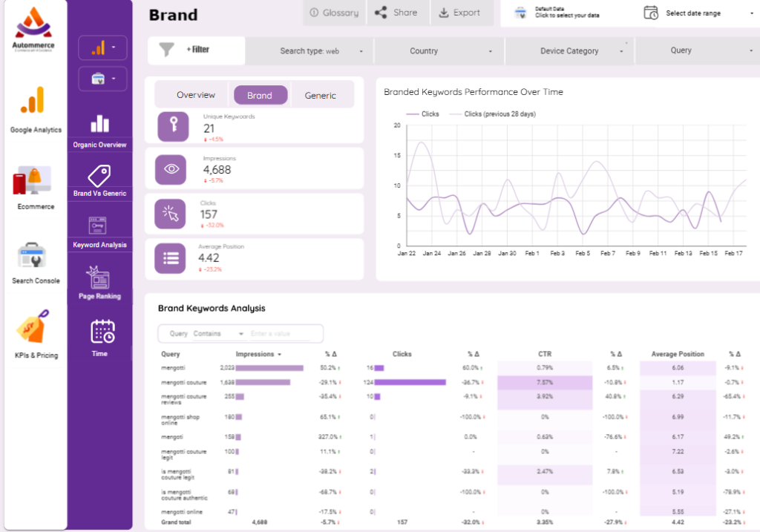Click the 124 clicks bar
This screenshot has width=760, height=532.
[x=410, y=382]
